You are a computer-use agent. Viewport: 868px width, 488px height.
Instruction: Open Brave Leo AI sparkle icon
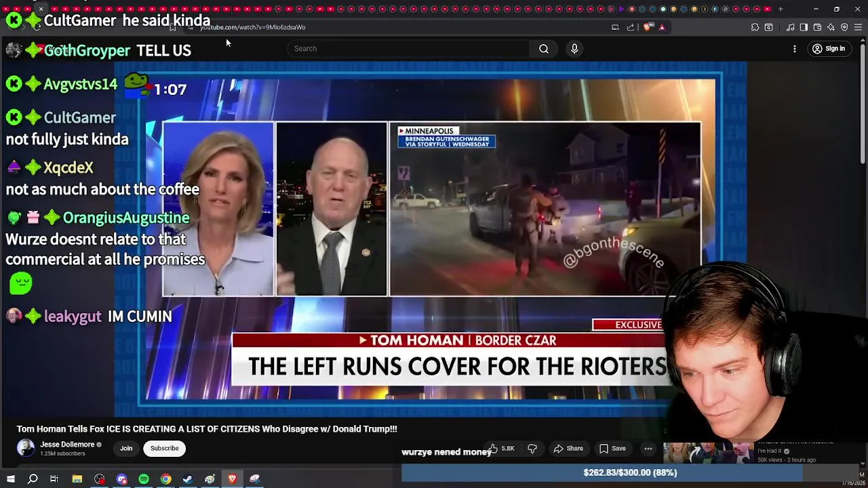(831, 27)
